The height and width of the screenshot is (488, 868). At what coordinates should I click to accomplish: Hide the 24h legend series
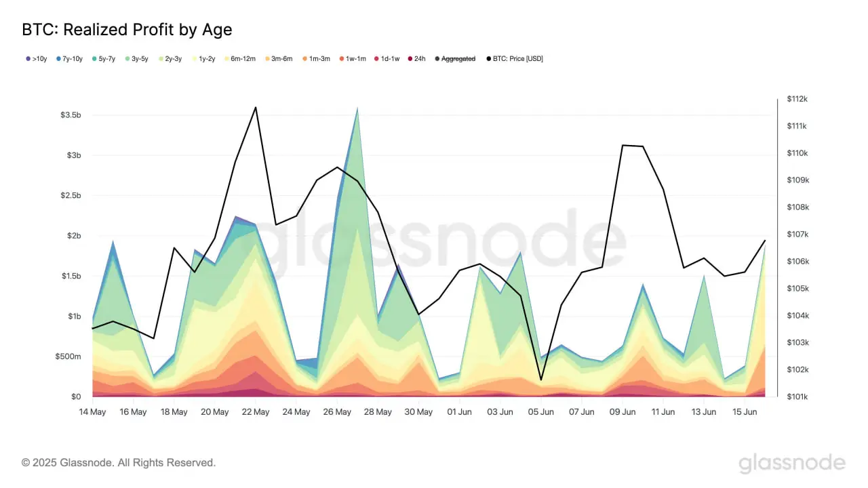point(417,59)
